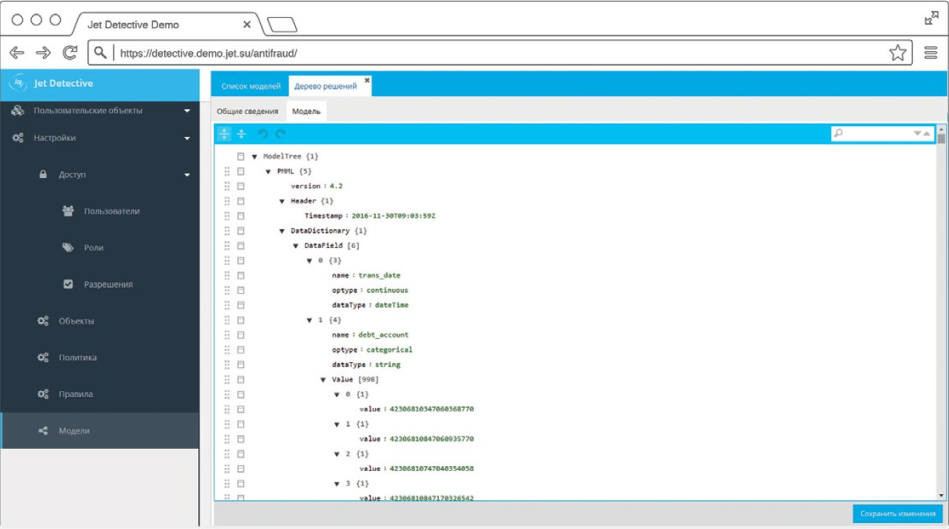Switch to the Список моделей tab
This screenshot has width=949, height=529.
click(x=251, y=86)
